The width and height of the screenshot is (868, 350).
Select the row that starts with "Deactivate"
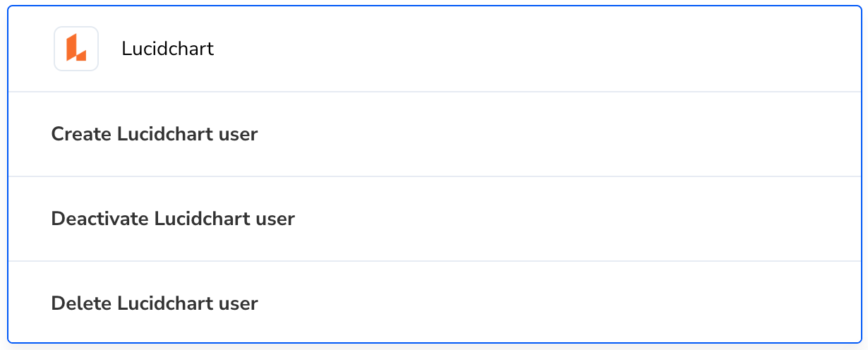434,219
